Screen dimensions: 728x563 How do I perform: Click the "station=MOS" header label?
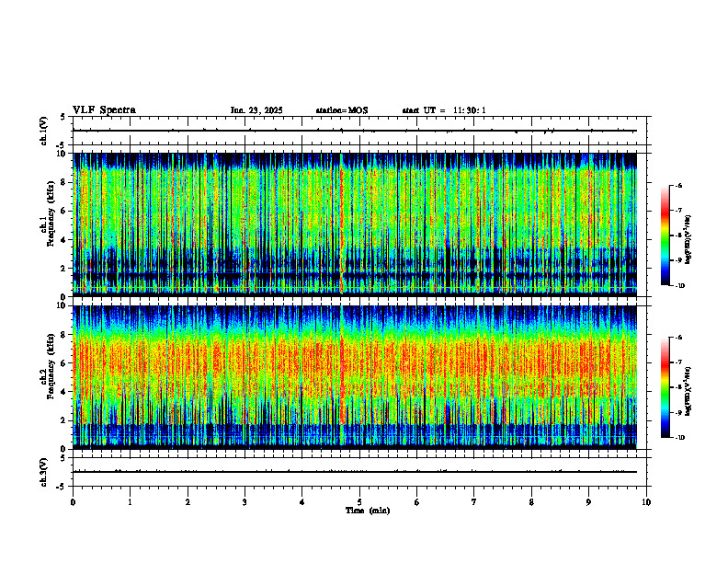342,110
